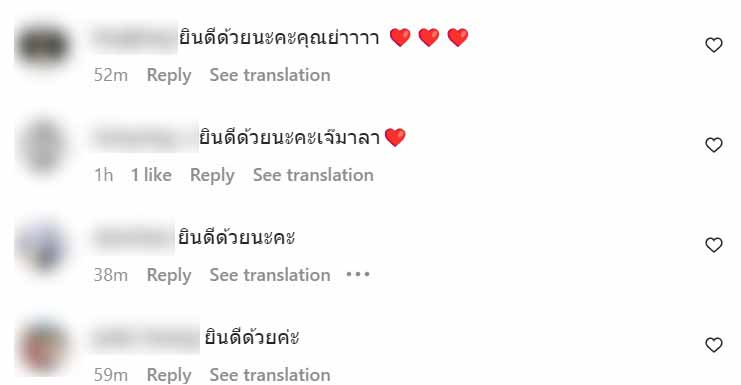Open fourth commenter's profile picture
This screenshot has height=385, width=741.
[x=43, y=346]
